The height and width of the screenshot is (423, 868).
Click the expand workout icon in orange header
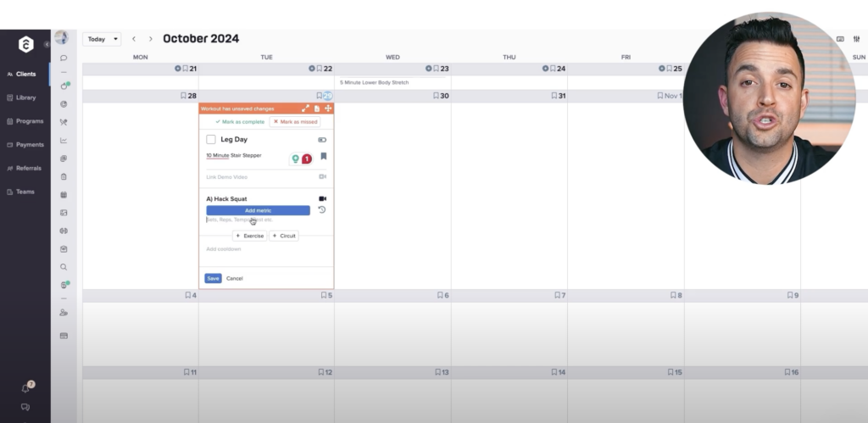(x=305, y=109)
